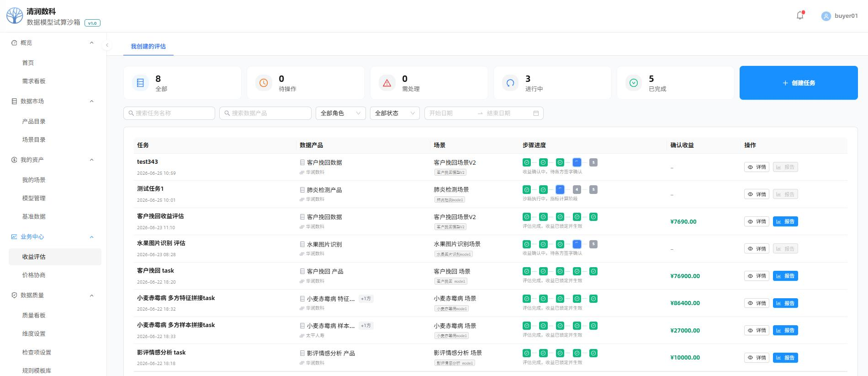Click the +1方 tag in 多方特征拼接task row
Viewport: 868px width, 376px height.
tap(366, 299)
